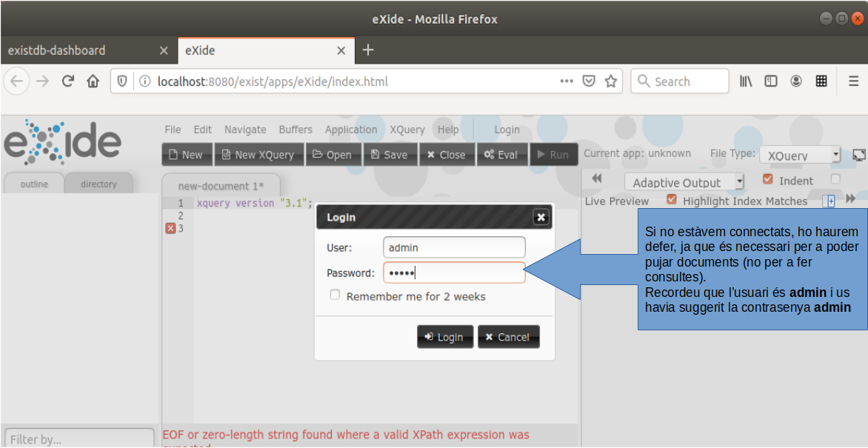The image size is (868, 448).
Task: Click the Eval toolbar button
Action: (502, 155)
